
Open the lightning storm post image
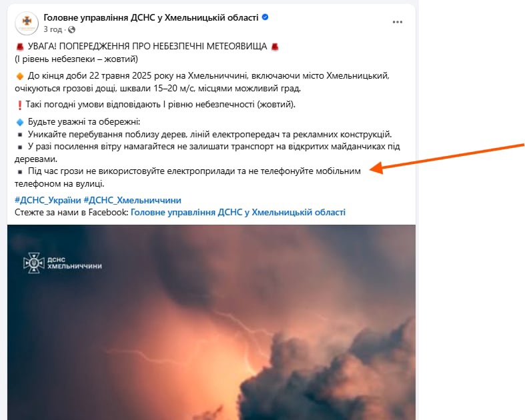point(211,322)
